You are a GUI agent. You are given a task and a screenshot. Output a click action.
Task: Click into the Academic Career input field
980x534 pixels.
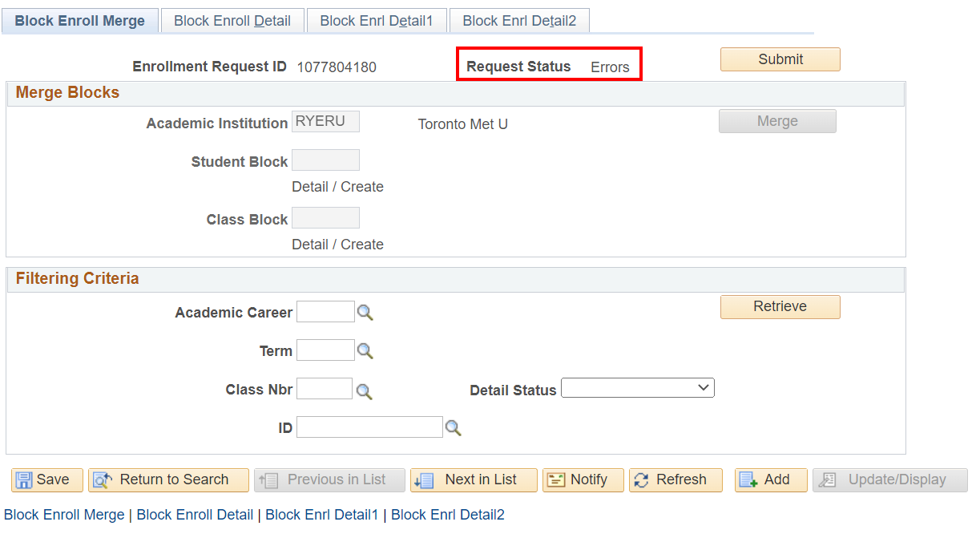[x=325, y=312]
